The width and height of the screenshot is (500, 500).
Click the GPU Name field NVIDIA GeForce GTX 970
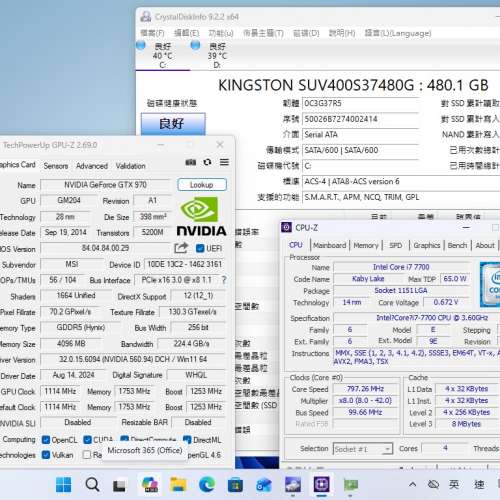pos(105,185)
